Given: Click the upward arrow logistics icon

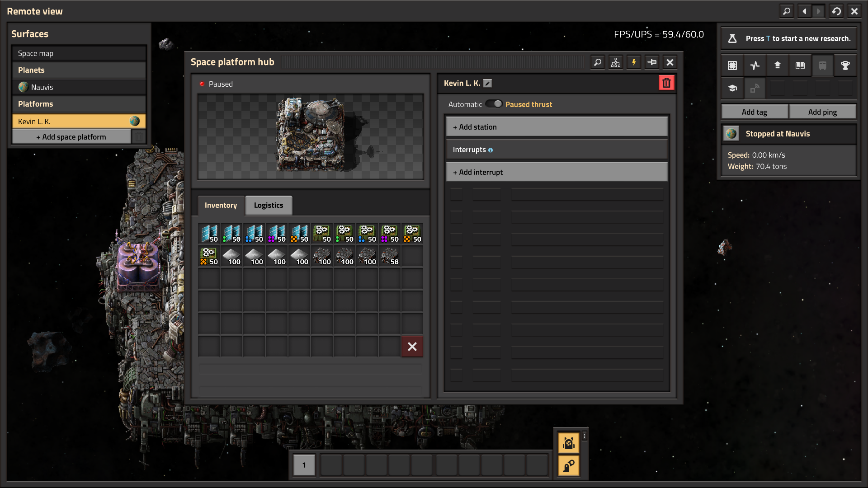Looking at the screenshot, I should (778, 66).
